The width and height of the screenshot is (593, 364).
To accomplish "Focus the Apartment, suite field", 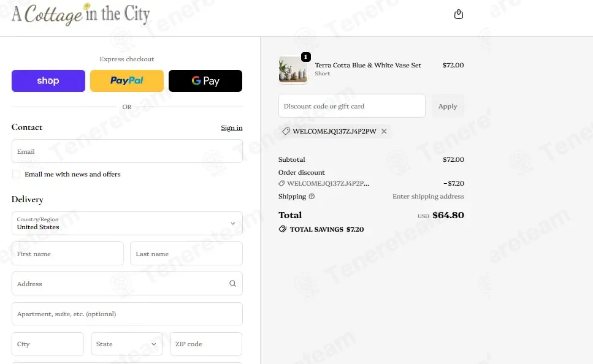I will click(127, 314).
